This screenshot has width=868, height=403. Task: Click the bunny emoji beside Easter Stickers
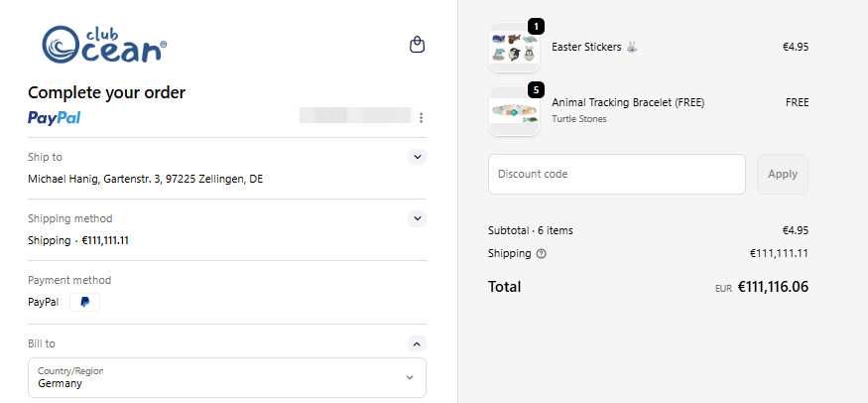(633, 47)
